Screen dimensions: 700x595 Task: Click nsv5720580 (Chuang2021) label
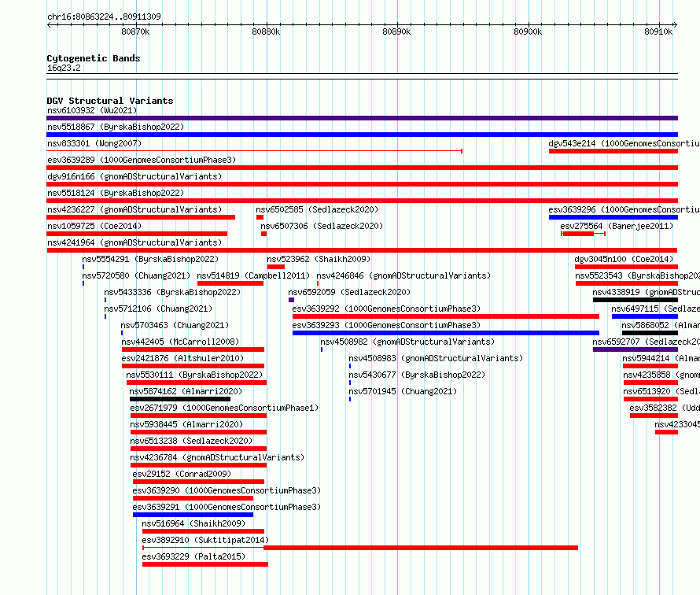(136, 275)
